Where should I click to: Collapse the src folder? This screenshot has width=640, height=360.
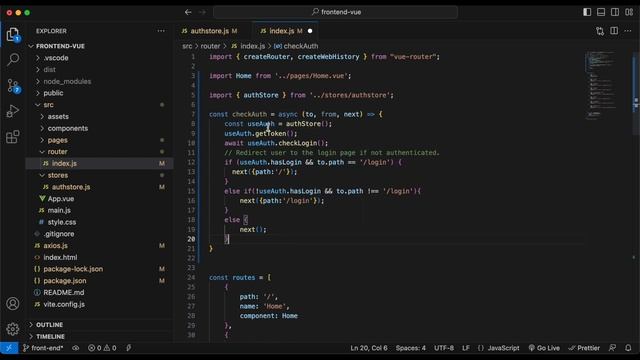[48, 105]
